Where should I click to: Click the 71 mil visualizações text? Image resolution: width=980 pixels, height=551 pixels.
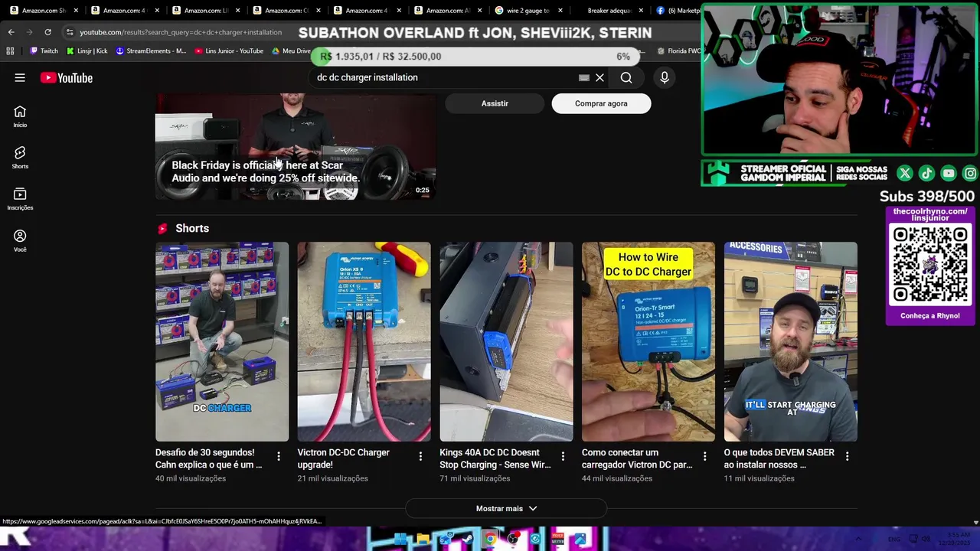click(475, 478)
